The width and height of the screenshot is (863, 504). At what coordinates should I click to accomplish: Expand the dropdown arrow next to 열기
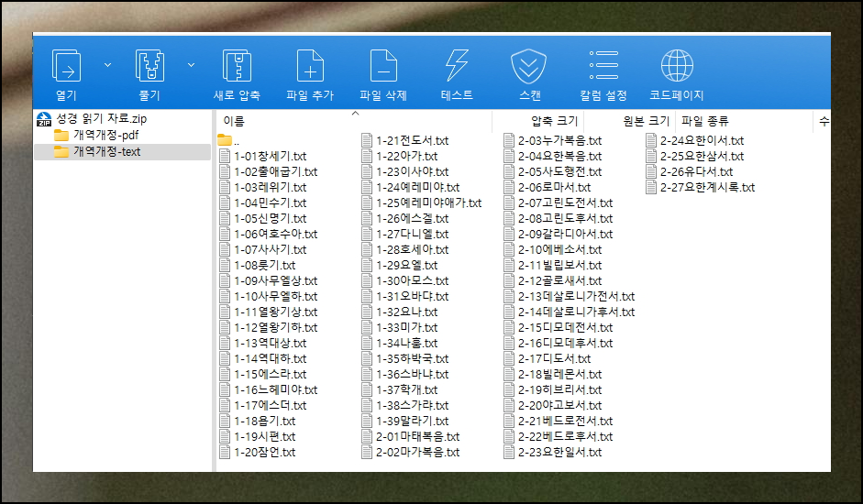pos(108,65)
